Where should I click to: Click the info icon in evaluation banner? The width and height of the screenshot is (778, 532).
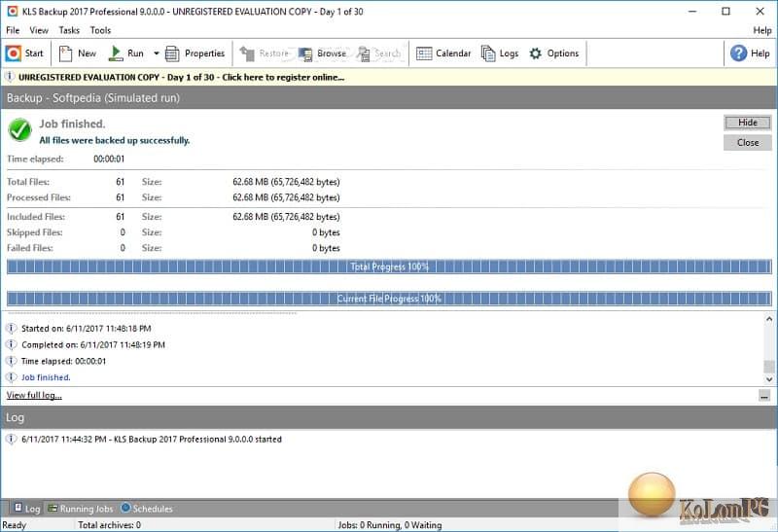[10, 77]
